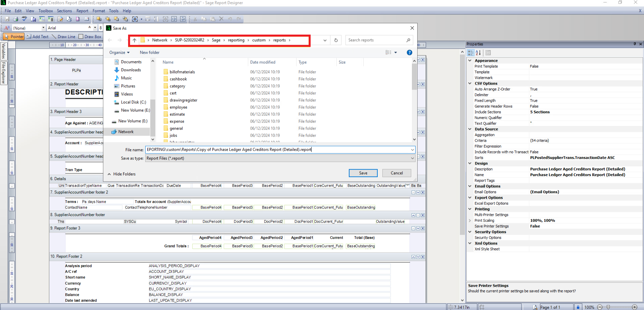Select the Add Text tool

pyautogui.click(x=37, y=37)
